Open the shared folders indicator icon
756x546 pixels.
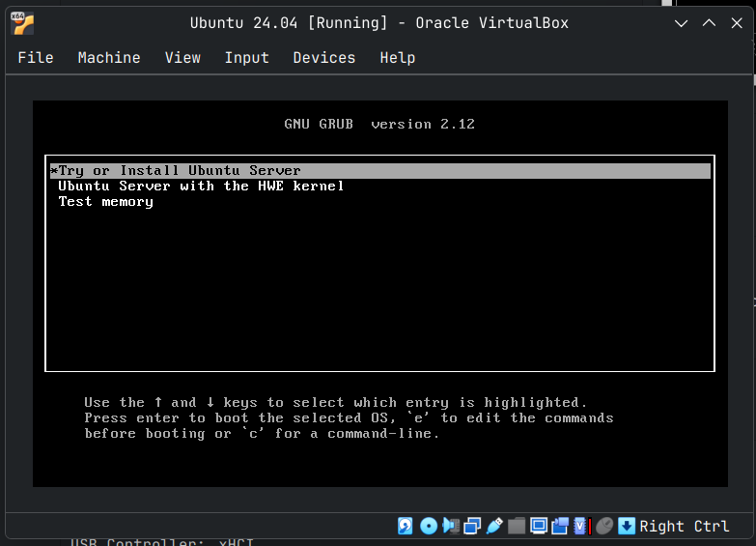tap(517, 526)
